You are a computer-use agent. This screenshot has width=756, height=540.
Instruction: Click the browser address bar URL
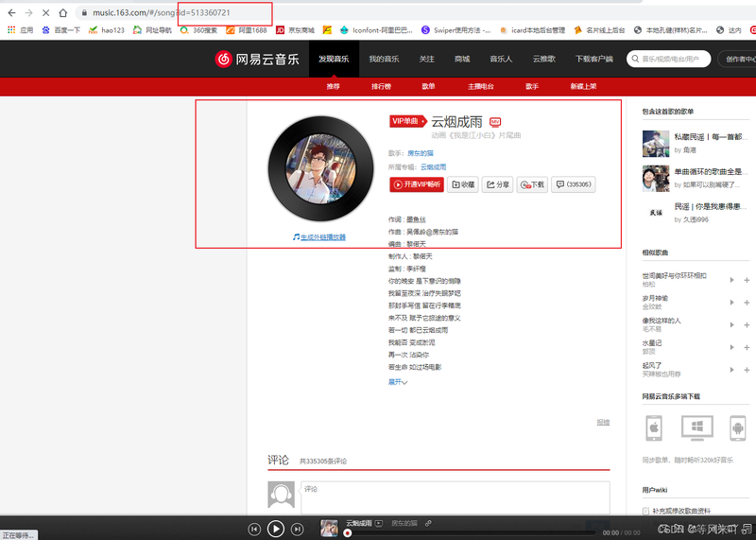tap(161, 13)
